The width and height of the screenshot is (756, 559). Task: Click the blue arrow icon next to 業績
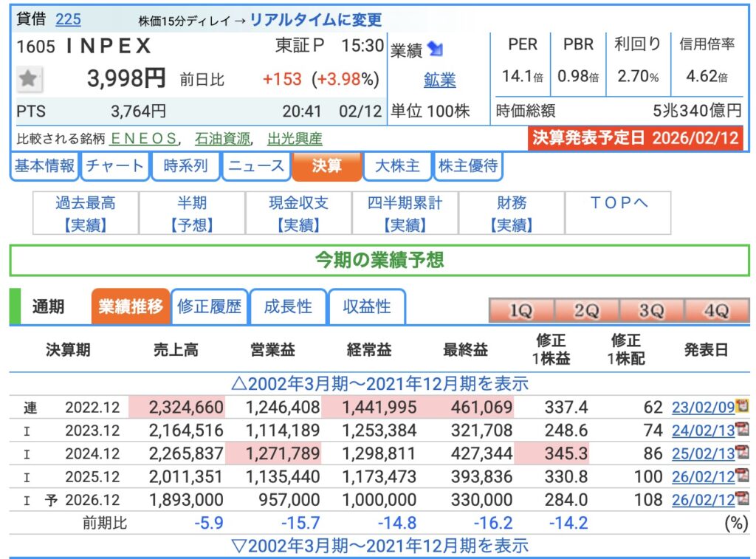(x=436, y=49)
